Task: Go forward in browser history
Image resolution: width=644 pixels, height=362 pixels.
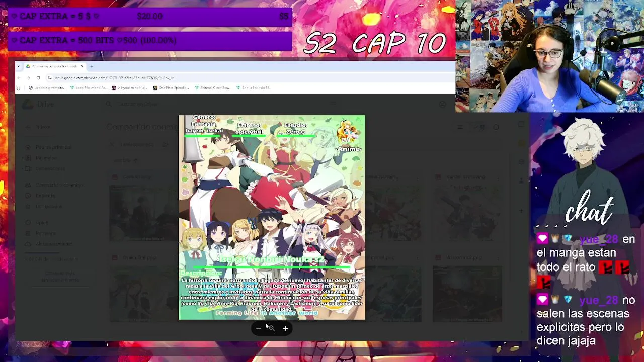Action: 28,78
